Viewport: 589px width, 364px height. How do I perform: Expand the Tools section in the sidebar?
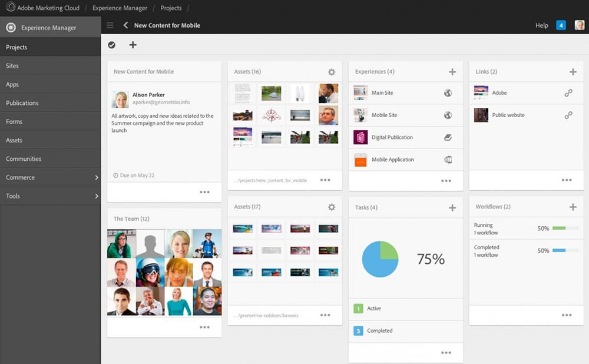(50, 196)
